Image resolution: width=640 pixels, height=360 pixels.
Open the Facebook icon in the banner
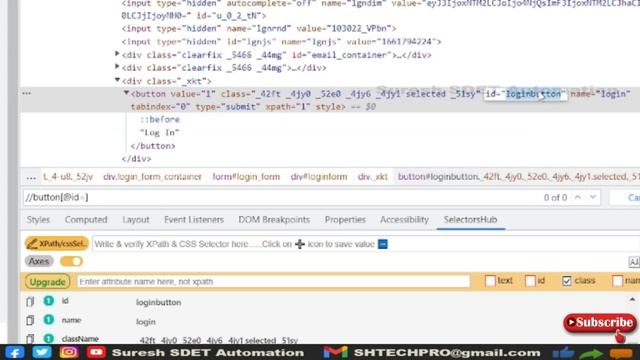pos(14,352)
